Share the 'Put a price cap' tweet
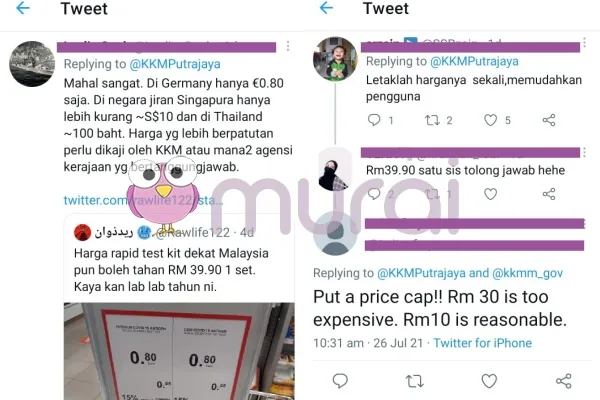This screenshot has height=400, width=600. click(563, 381)
